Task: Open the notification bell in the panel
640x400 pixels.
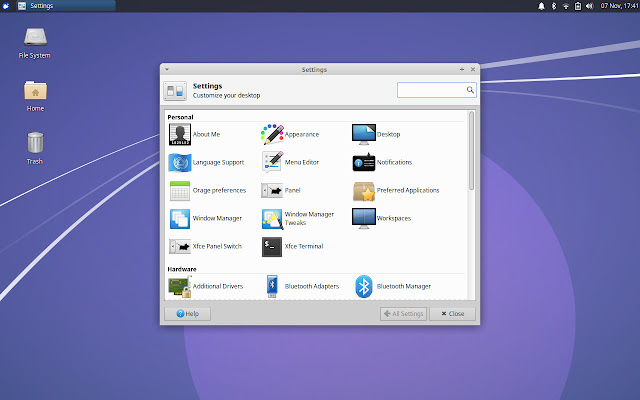Action: [x=541, y=6]
